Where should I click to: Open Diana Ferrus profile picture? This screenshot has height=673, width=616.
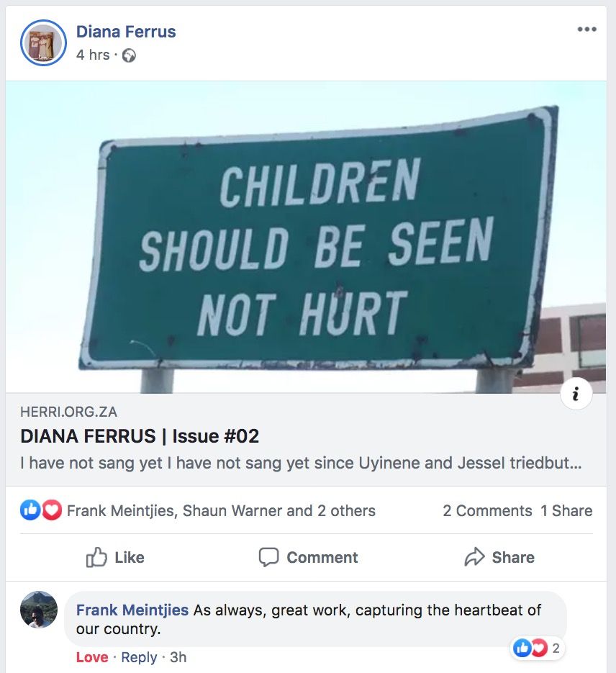(x=44, y=43)
